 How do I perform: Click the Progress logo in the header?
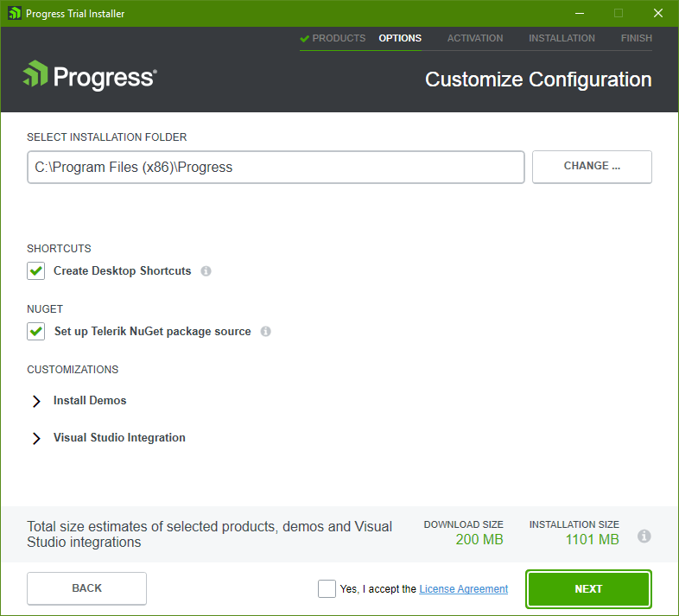[90, 75]
